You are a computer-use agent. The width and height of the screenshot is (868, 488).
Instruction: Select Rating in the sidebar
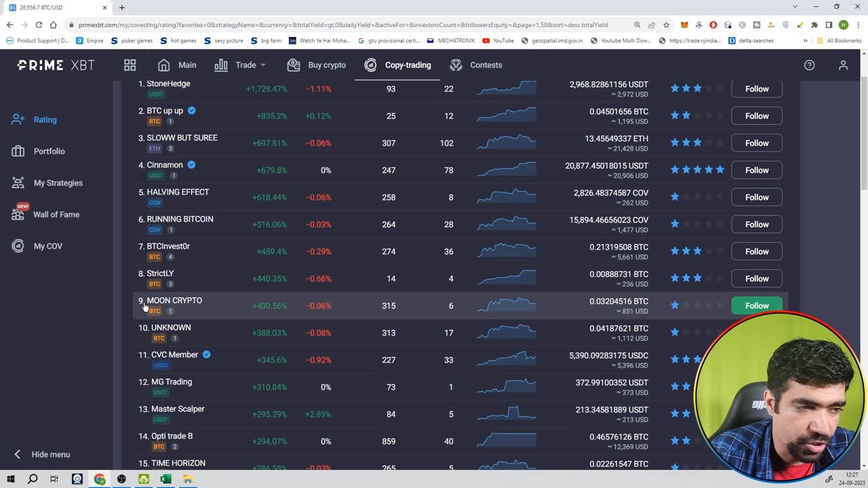click(45, 120)
